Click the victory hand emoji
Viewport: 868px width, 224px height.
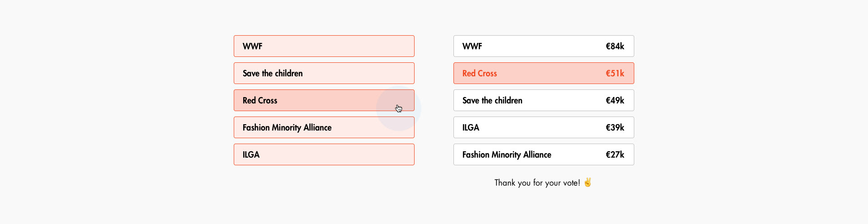tap(588, 182)
